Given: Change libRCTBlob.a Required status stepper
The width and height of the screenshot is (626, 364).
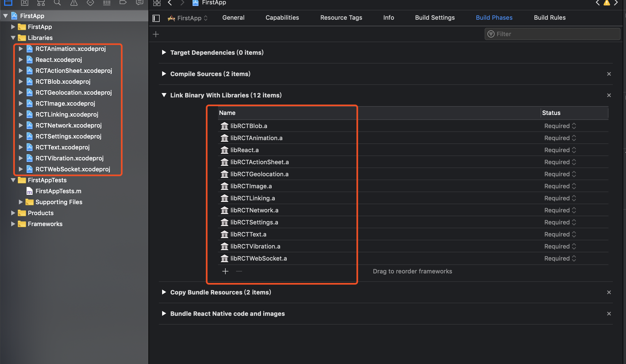Looking at the screenshot, I should tap(574, 126).
